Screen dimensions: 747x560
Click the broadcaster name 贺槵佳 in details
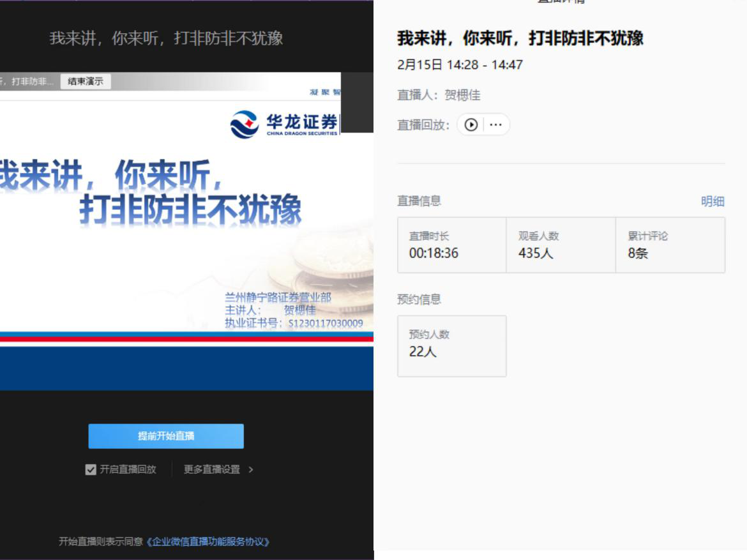coord(462,96)
